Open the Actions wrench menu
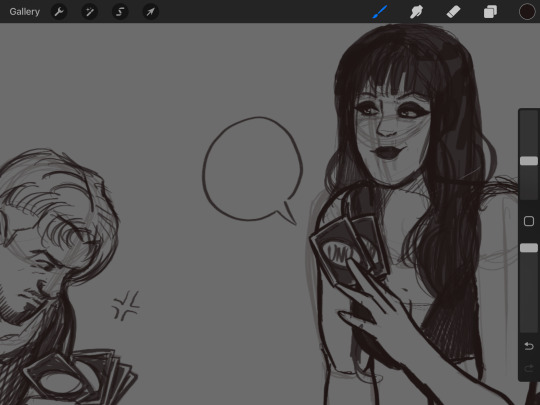Viewport: 540px width, 405px height. [59, 12]
